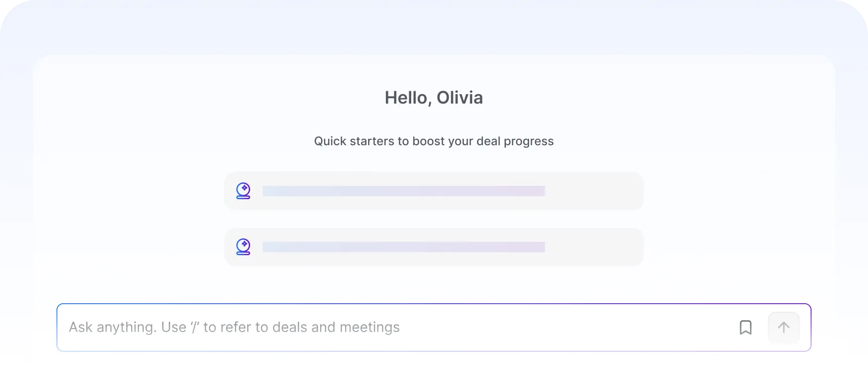Image resolution: width=868 pixels, height=382 pixels.
Task: Click the "Hello, Olivia" greeting heading
Action: click(434, 98)
